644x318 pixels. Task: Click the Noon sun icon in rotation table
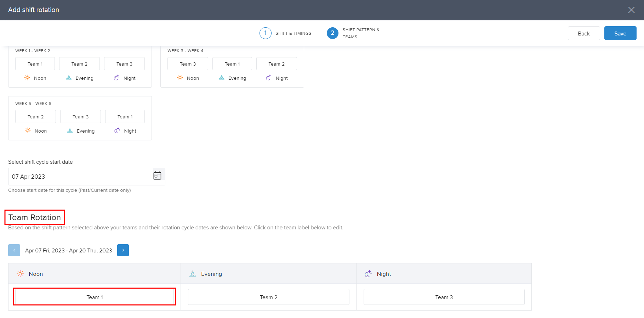click(x=20, y=274)
